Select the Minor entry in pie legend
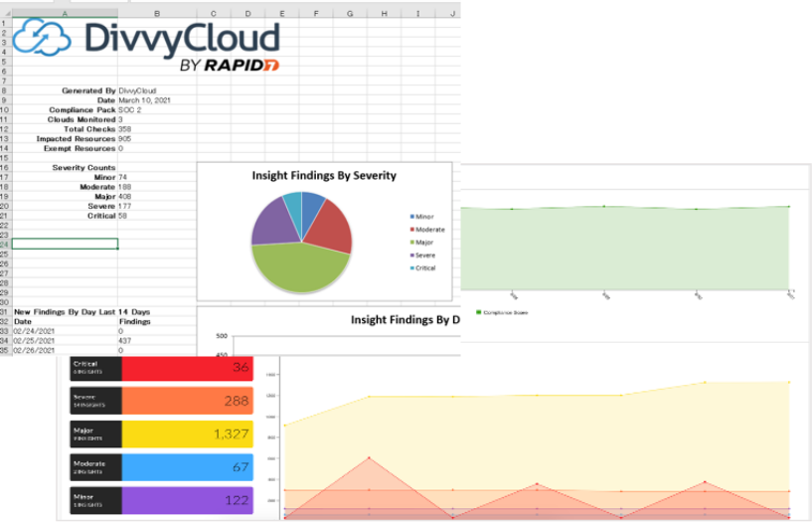Screen dimensions: 812x522 (421, 217)
